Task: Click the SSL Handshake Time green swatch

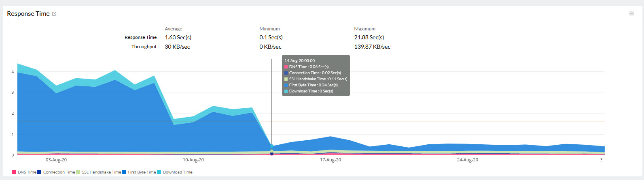Action: [78, 172]
